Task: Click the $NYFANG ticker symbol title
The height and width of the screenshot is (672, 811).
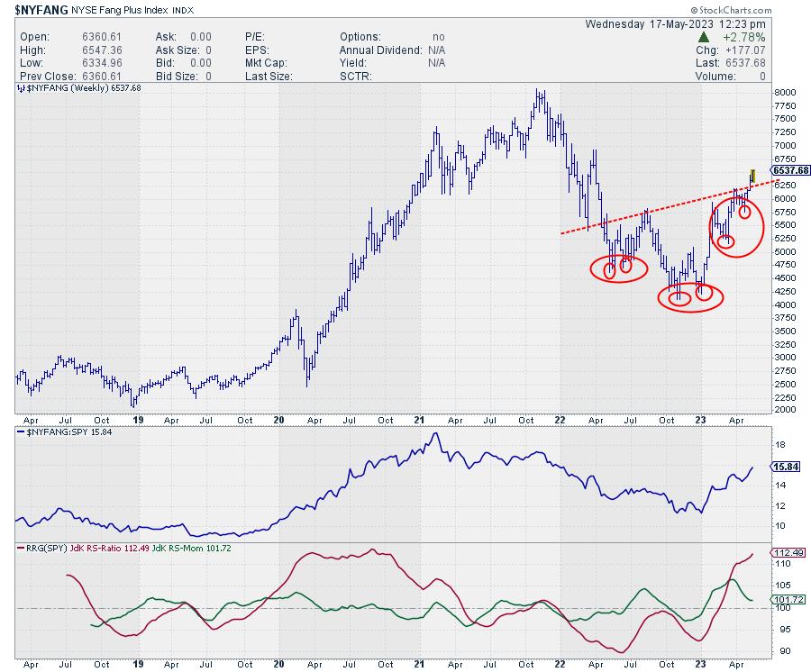Action: (41, 10)
